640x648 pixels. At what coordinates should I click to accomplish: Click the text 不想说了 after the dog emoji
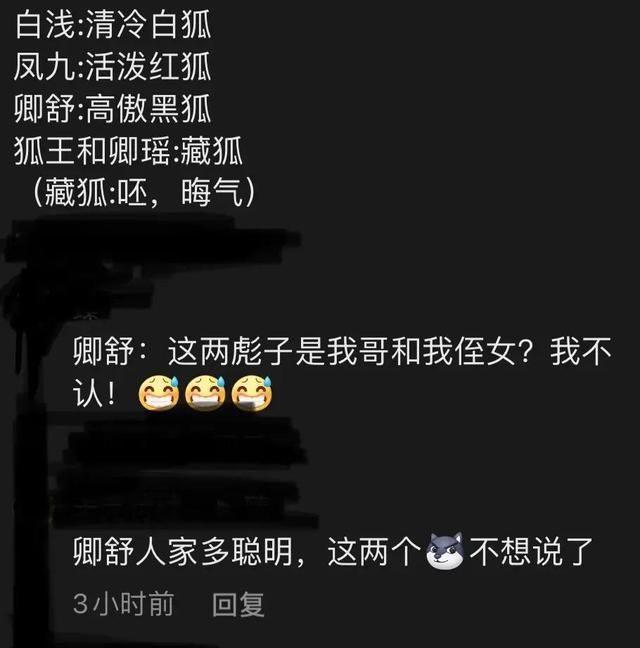click(x=531, y=552)
